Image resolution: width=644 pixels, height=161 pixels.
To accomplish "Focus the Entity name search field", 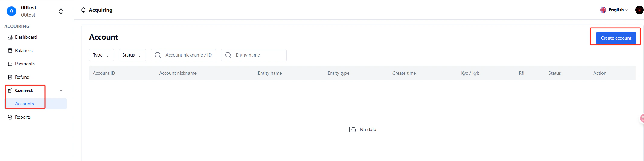I will point(254,55).
